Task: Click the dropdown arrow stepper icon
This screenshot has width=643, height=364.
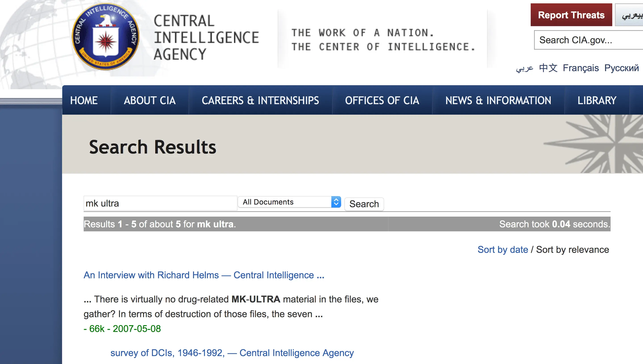Action: pyautogui.click(x=336, y=202)
